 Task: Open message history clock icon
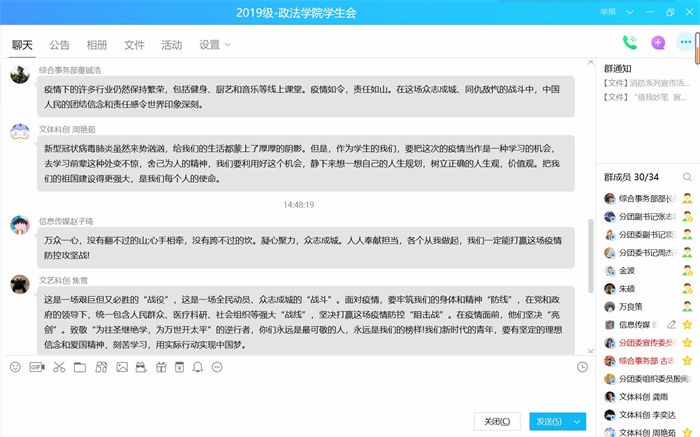[x=582, y=367]
